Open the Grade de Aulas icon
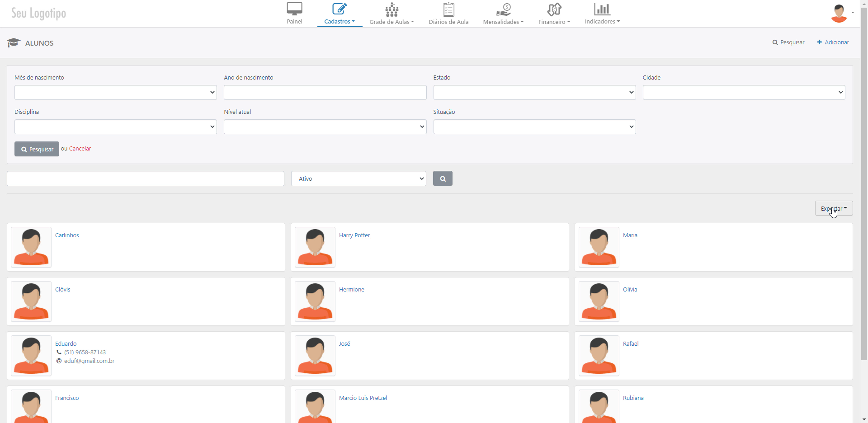 coord(392,9)
